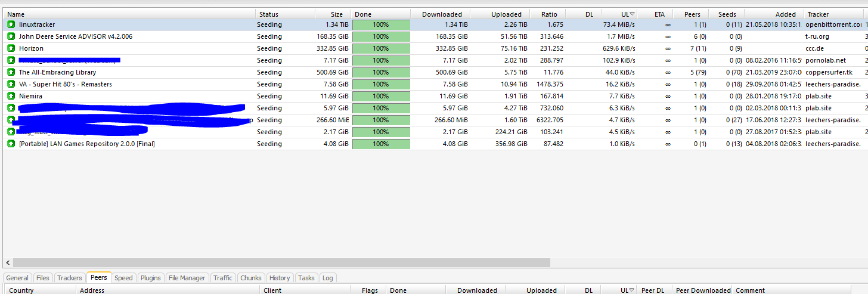The height and width of the screenshot is (294, 868).
Task: Click the green seeding icon next to Niemira
Action: [x=11, y=96]
